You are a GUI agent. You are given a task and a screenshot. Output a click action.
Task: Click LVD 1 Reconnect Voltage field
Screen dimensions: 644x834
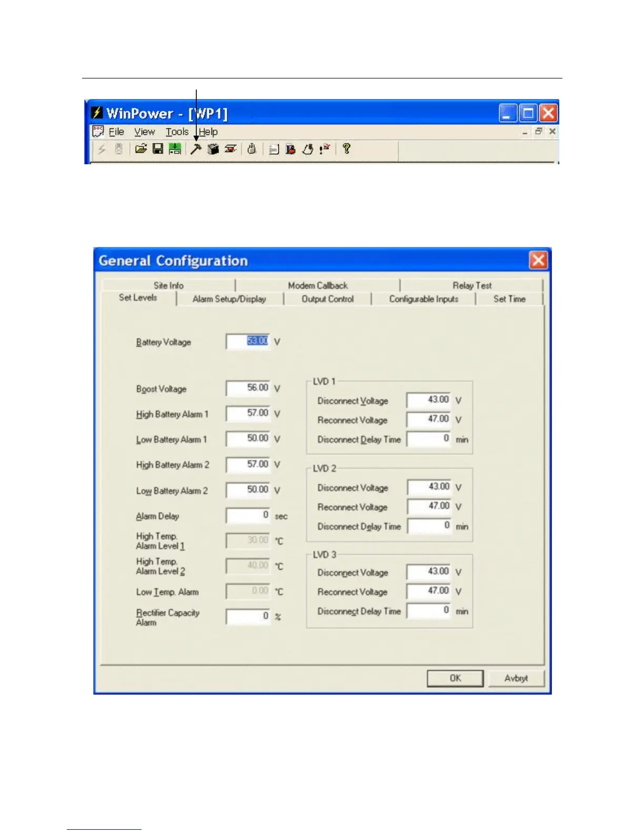point(428,420)
